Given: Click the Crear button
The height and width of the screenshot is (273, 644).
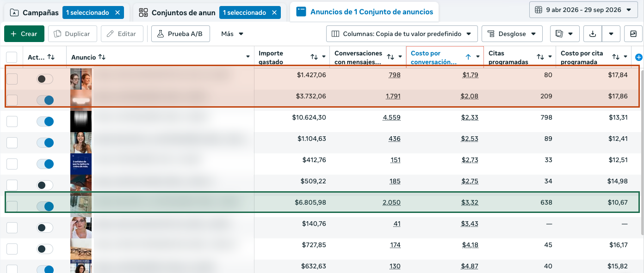Looking at the screenshot, I should tap(24, 34).
